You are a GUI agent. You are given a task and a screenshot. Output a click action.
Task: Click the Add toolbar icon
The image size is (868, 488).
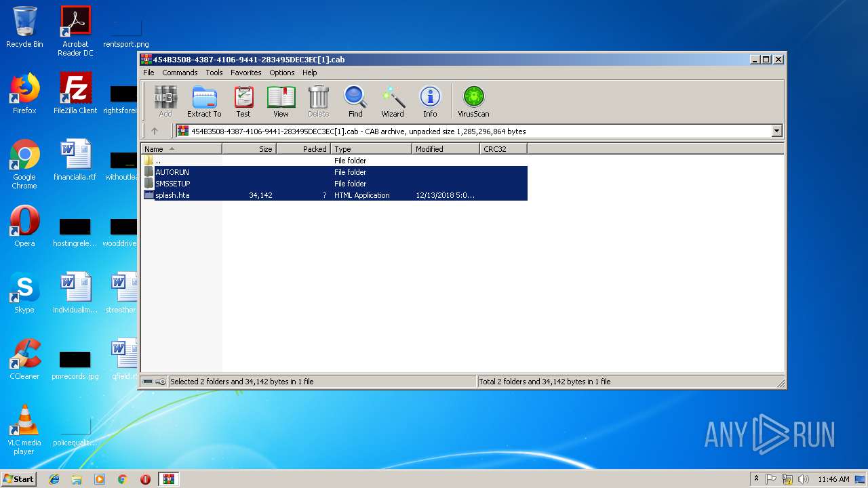165,102
